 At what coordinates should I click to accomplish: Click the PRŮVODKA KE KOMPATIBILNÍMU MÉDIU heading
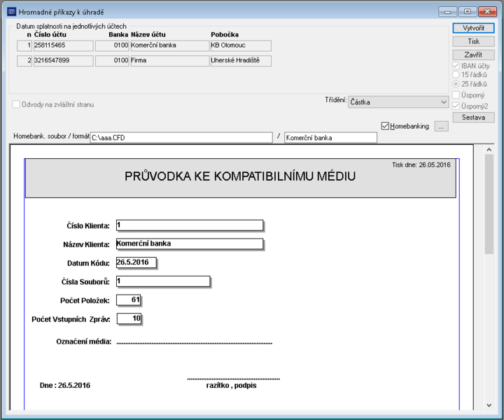pyautogui.click(x=240, y=176)
